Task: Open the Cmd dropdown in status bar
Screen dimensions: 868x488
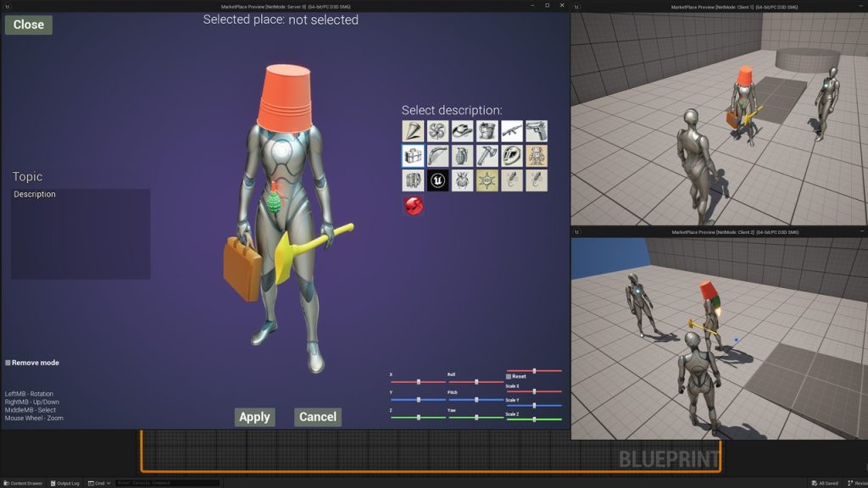Action: (x=100, y=483)
